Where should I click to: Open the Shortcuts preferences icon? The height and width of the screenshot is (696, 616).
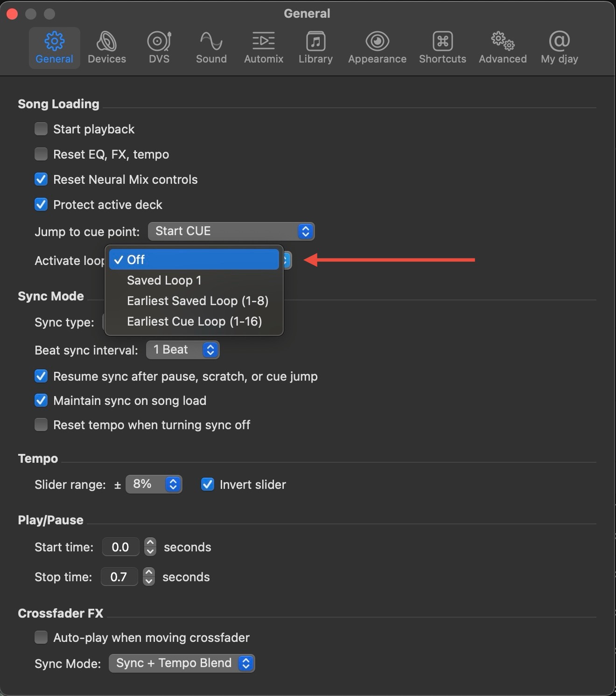click(442, 48)
